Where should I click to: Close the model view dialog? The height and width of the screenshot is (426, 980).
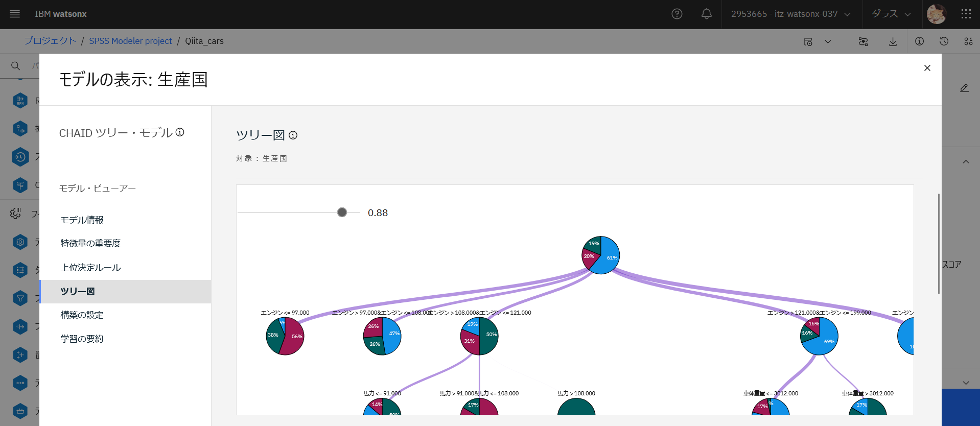[x=927, y=68]
